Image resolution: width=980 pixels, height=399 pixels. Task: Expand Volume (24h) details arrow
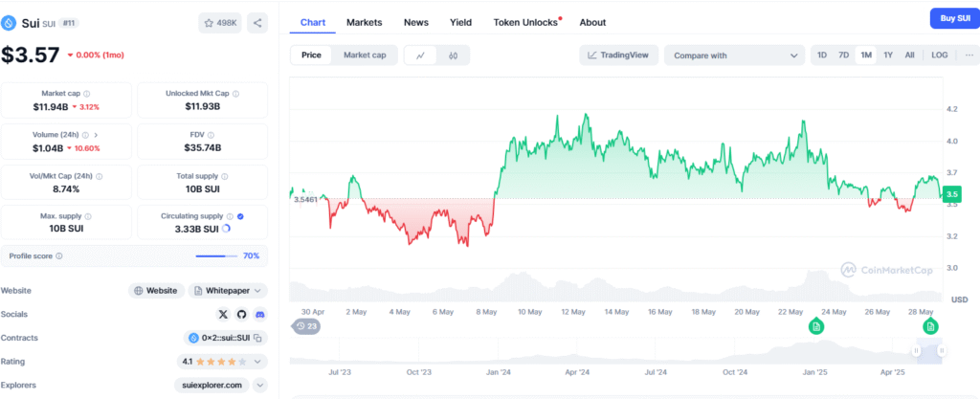[96, 135]
